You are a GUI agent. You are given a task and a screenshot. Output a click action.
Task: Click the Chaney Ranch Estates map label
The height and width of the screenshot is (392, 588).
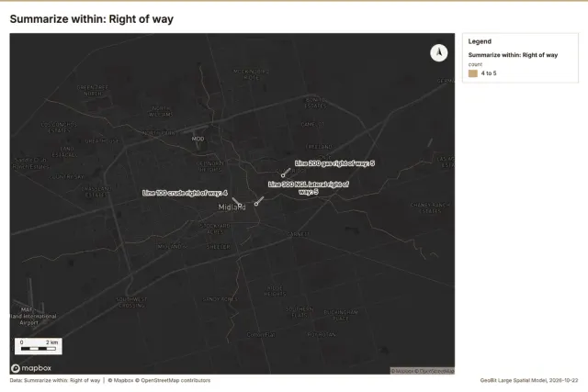430,208
